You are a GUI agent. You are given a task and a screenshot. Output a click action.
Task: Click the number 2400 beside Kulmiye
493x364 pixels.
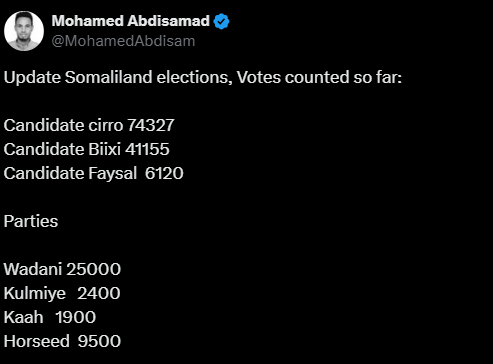click(99, 293)
